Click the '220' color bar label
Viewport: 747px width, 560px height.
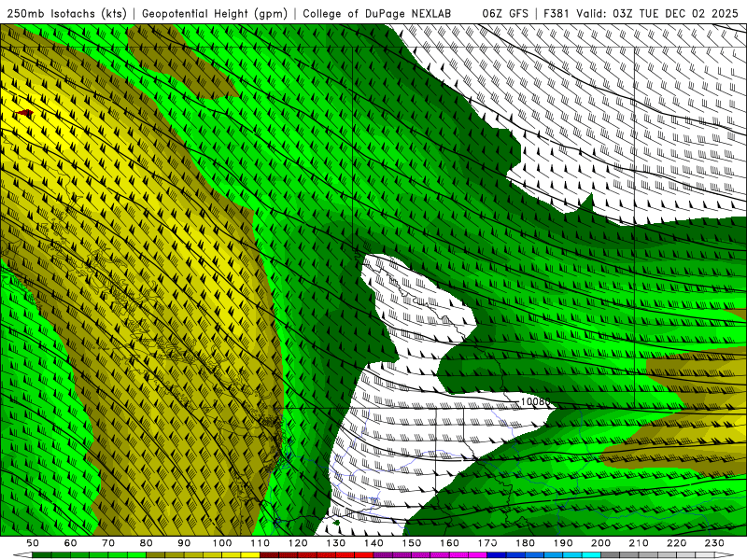[676, 543]
